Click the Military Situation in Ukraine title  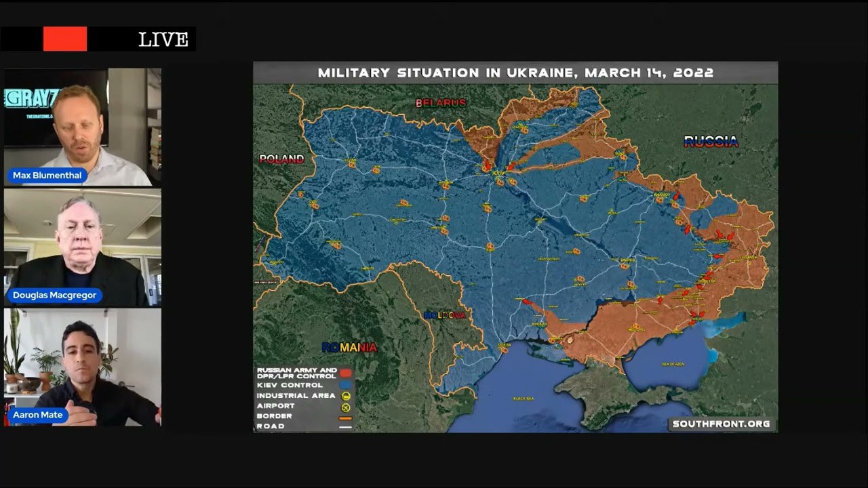pyautogui.click(x=515, y=73)
